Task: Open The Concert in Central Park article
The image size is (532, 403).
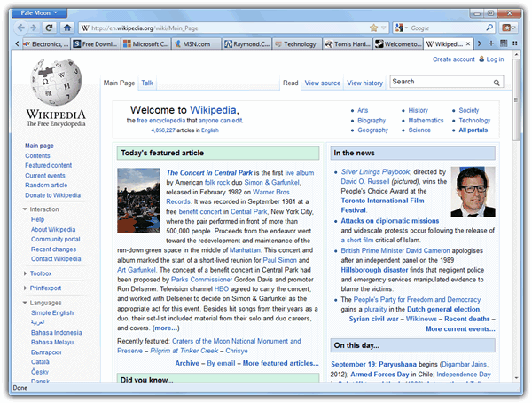Action: pyautogui.click(x=209, y=172)
